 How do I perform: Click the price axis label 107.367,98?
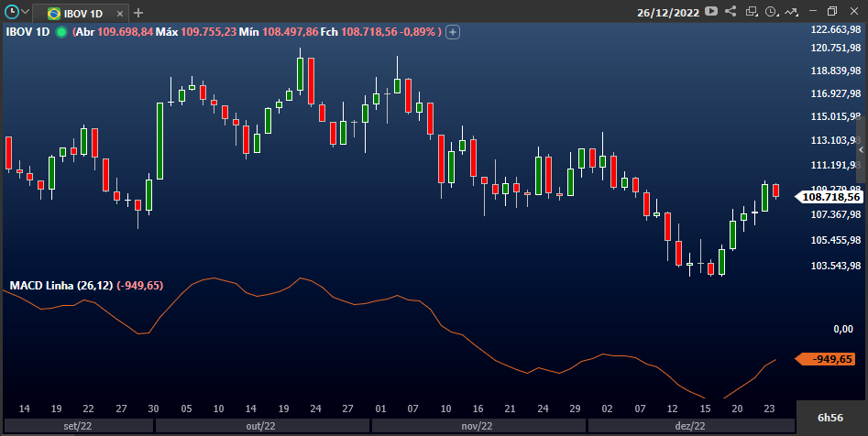pos(836,214)
